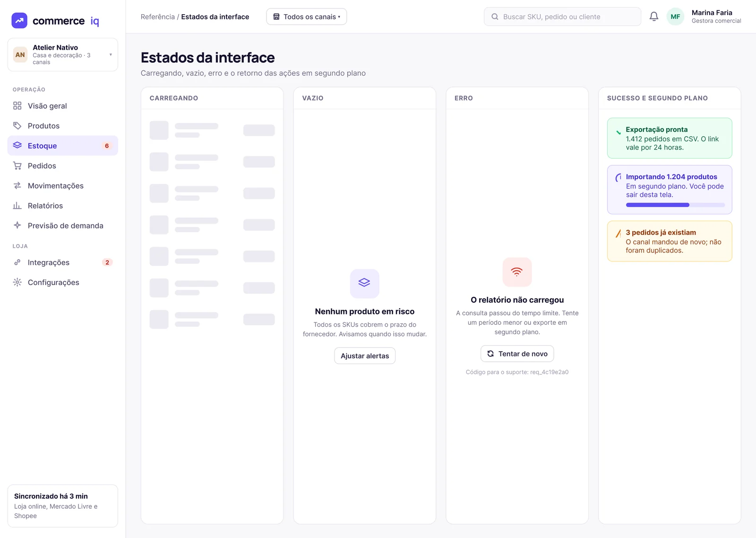
Task: Click the import spinner icon
Action: tap(619, 178)
